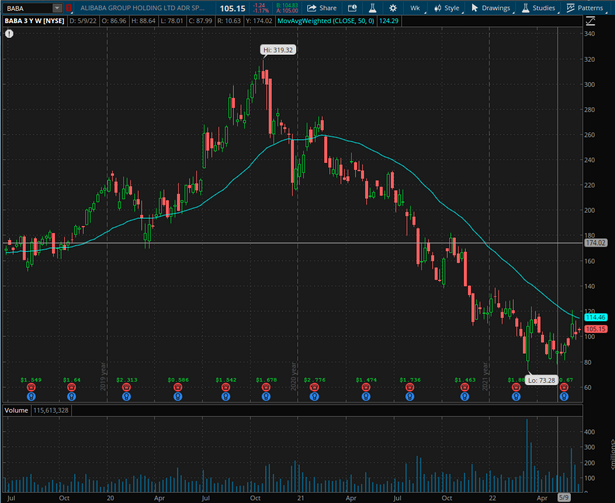
Task: Click the exclamation alert icon on chart
Action: 9,34
